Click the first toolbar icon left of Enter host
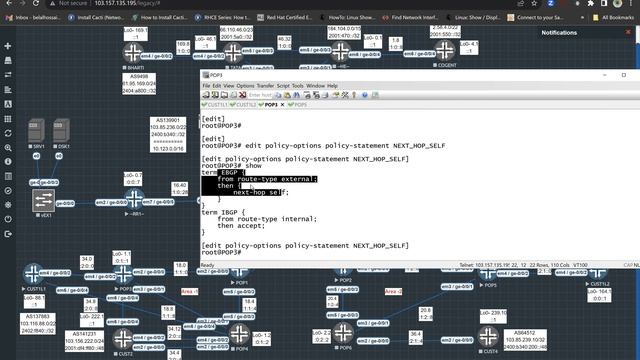The height and width of the screenshot is (360, 640). point(206,95)
